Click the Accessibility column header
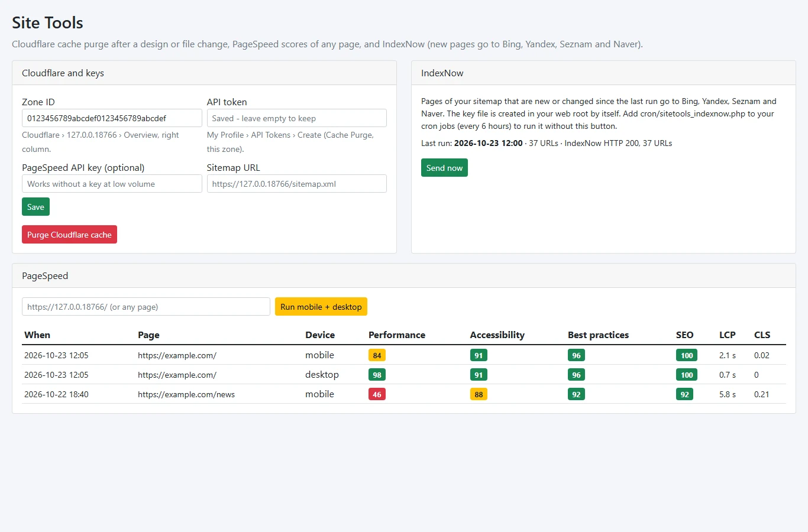 (x=497, y=335)
